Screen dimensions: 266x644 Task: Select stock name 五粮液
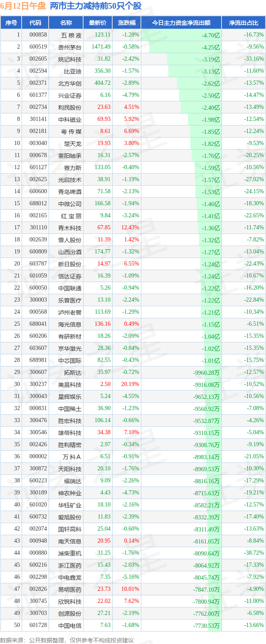[70, 35]
